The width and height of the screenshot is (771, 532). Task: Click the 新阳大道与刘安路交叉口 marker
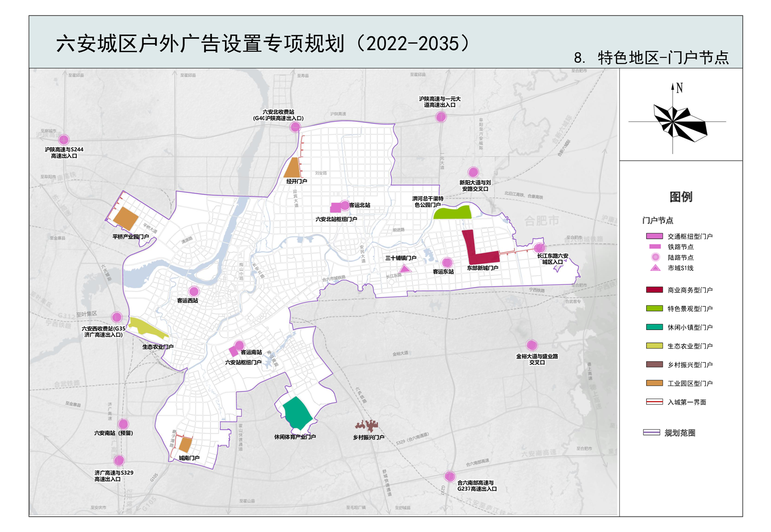point(473,172)
